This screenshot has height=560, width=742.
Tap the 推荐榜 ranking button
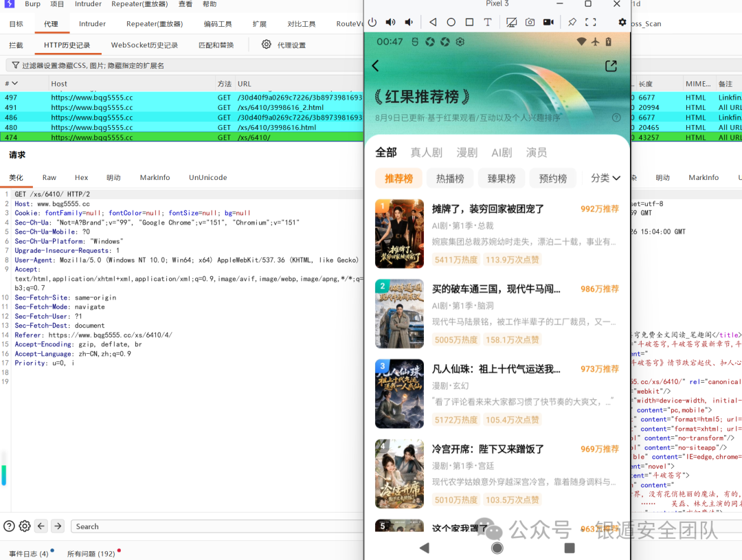click(x=398, y=179)
